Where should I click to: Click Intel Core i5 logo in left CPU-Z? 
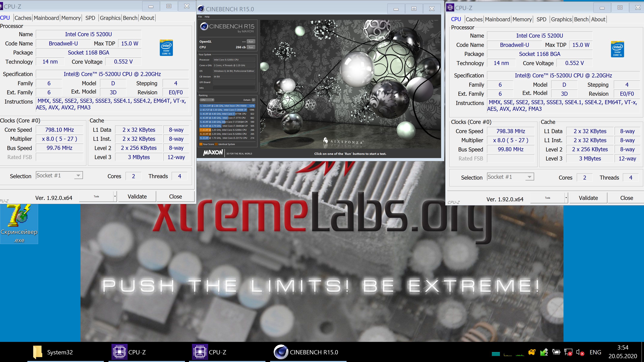point(166,48)
